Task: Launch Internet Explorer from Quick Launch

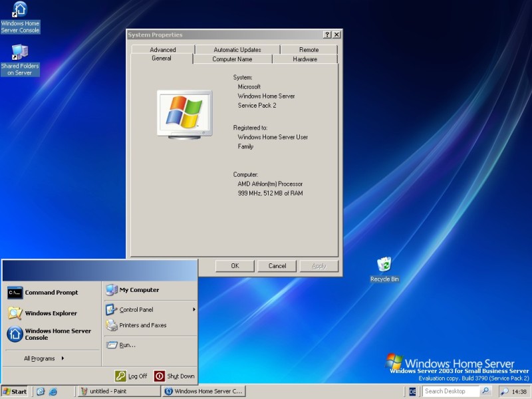Action: point(53,392)
